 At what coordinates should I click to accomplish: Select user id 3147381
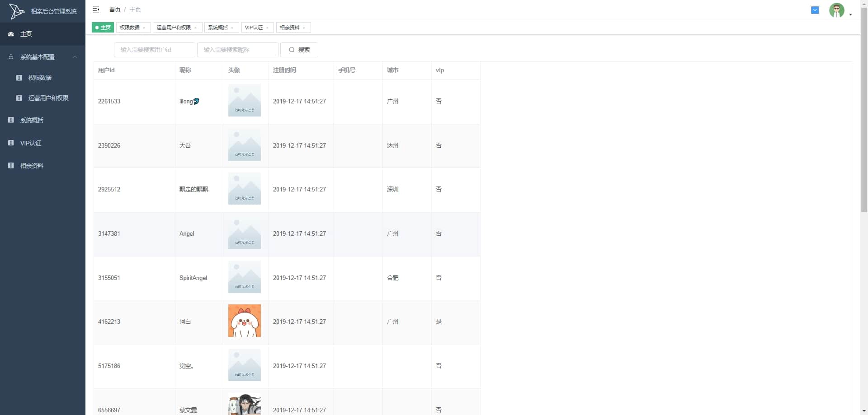[x=109, y=233]
